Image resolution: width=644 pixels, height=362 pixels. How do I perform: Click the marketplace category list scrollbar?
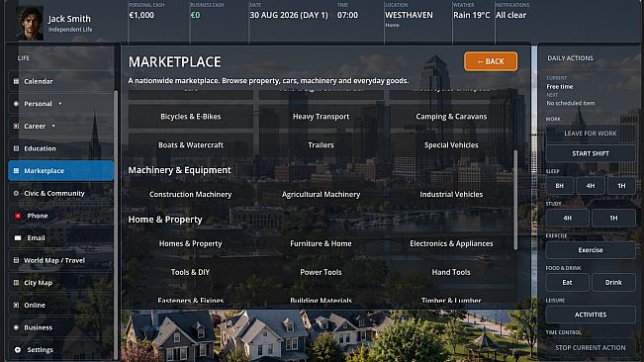515,200
